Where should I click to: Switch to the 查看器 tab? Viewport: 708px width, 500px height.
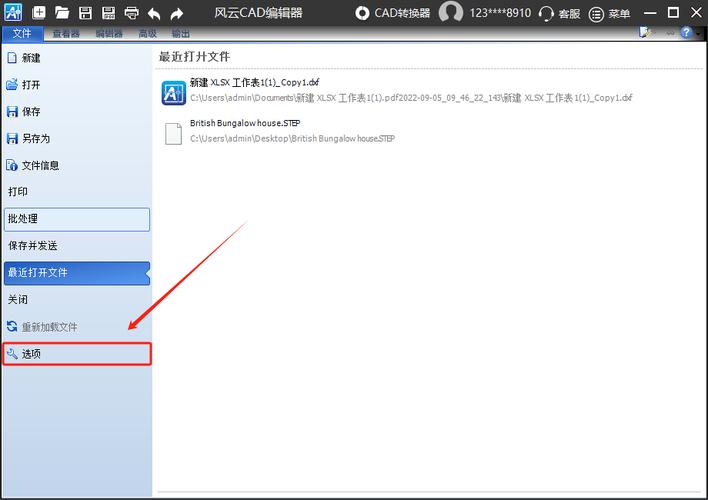pos(67,33)
